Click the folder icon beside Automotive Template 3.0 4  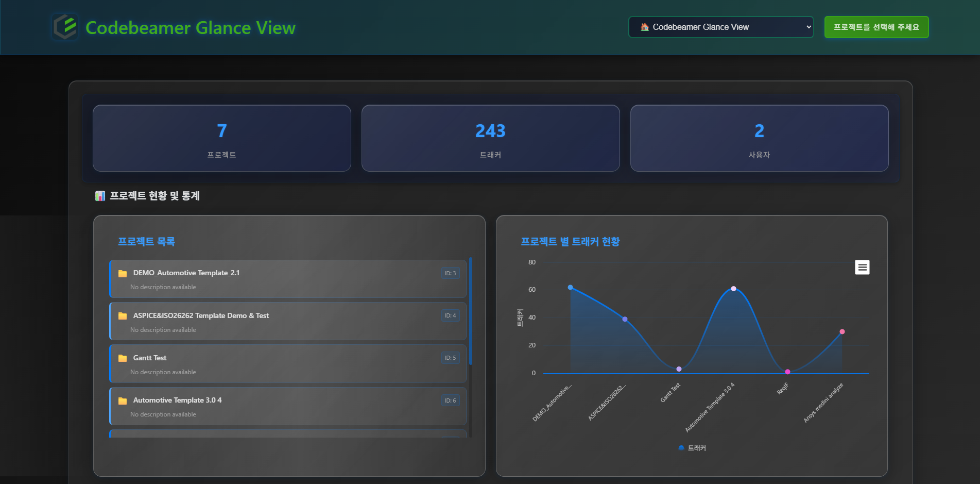[x=123, y=400]
